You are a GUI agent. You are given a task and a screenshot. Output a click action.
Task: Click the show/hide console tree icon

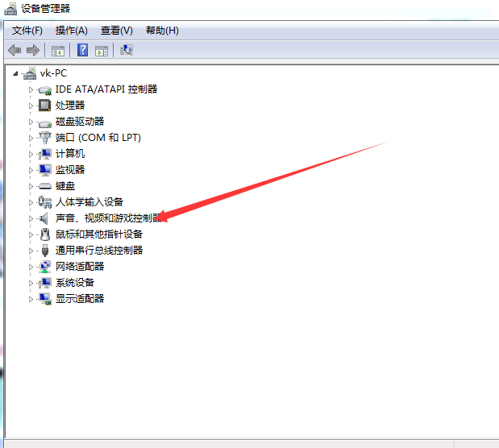[58, 51]
